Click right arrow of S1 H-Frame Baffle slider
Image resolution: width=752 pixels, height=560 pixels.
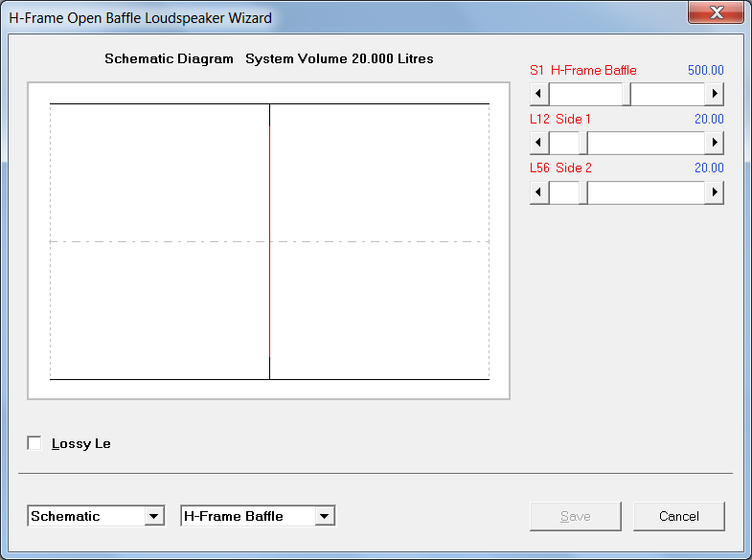pos(714,94)
